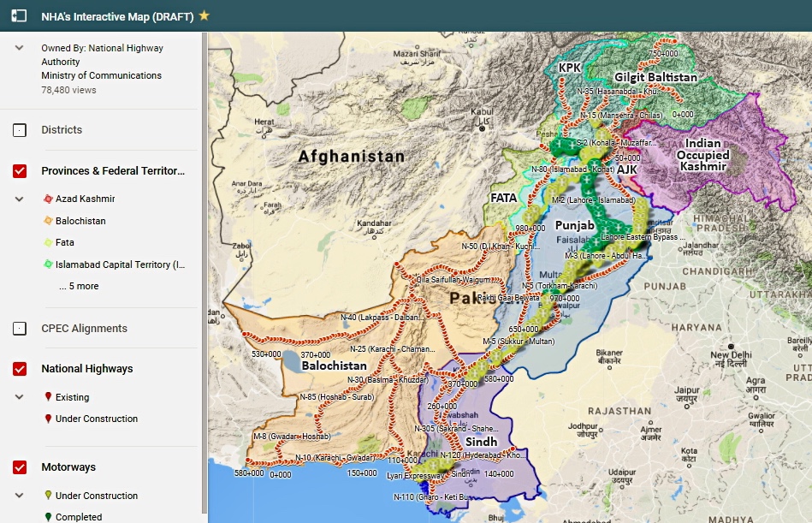Select the Islamabad Capital Territory green marker icon
The height and width of the screenshot is (523, 812).
point(48,264)
